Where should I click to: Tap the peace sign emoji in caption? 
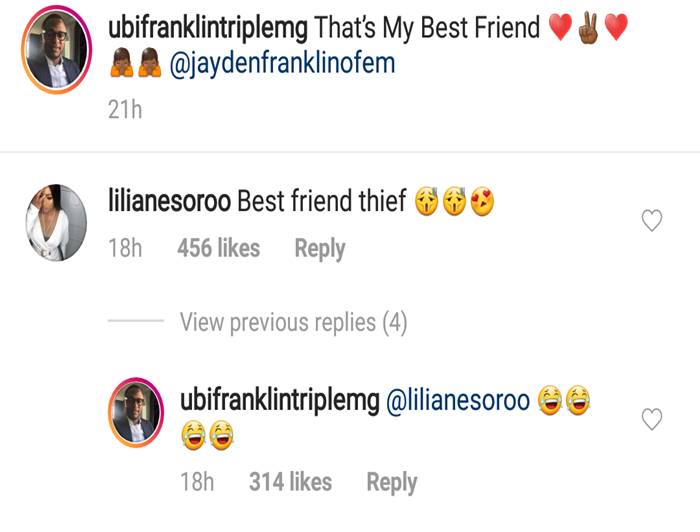[x=588, y=28]
